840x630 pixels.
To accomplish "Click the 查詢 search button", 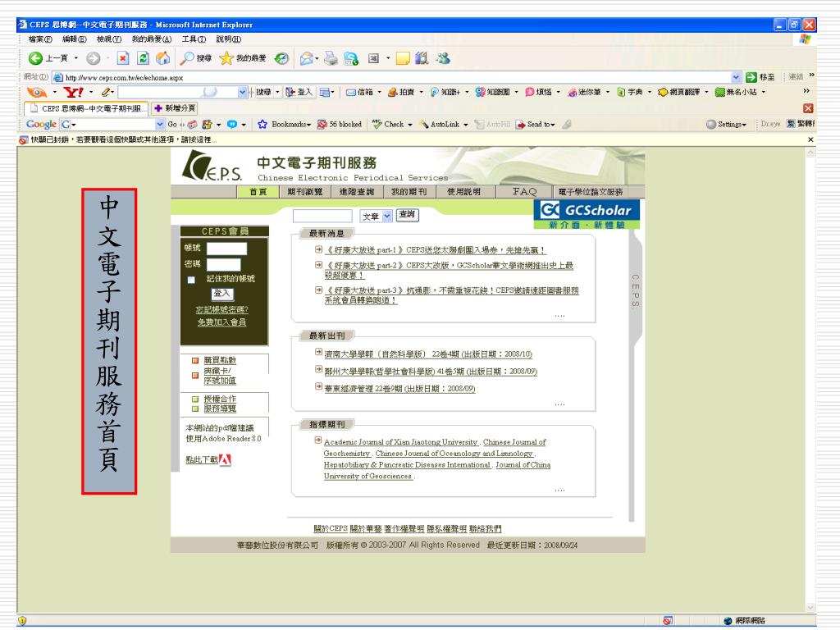I will (407, 215).
